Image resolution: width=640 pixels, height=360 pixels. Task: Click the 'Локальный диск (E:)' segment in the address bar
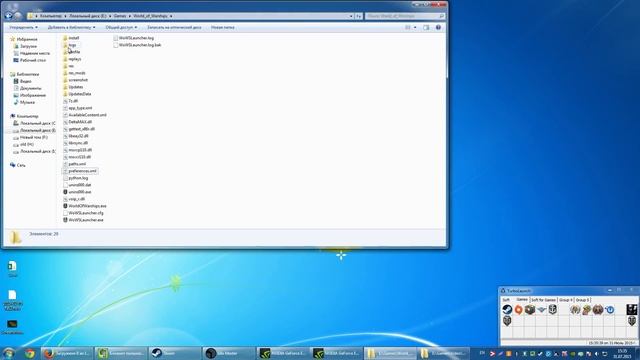[x=87, y=16]
